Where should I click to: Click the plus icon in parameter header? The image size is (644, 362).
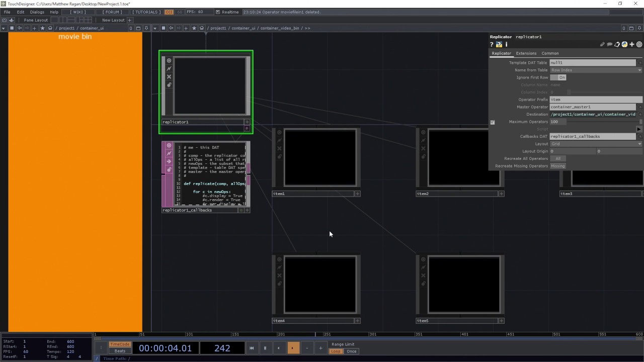[632, 44]
